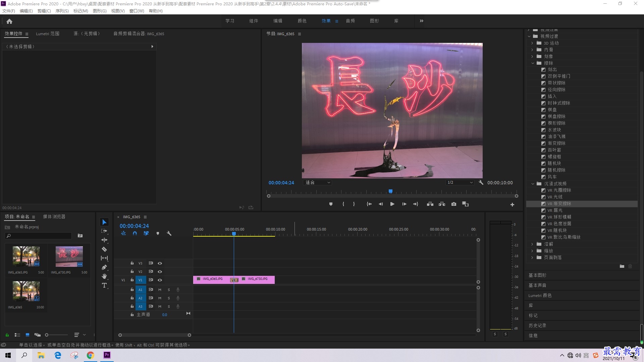Toggle insert sequence as nests

click(123, 233)
